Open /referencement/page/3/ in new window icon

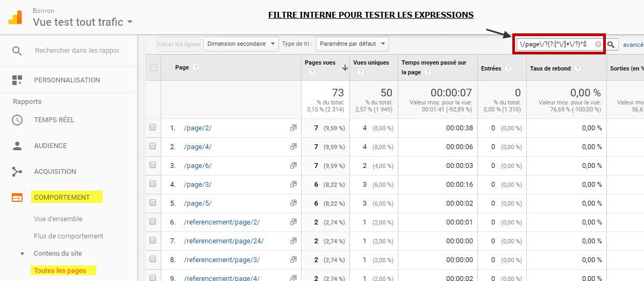tap(294, 259)
